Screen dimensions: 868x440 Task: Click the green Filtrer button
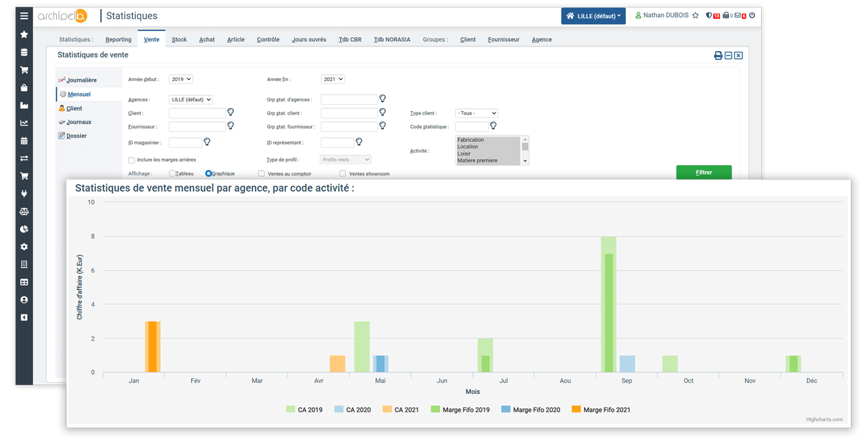pos(703,173)
